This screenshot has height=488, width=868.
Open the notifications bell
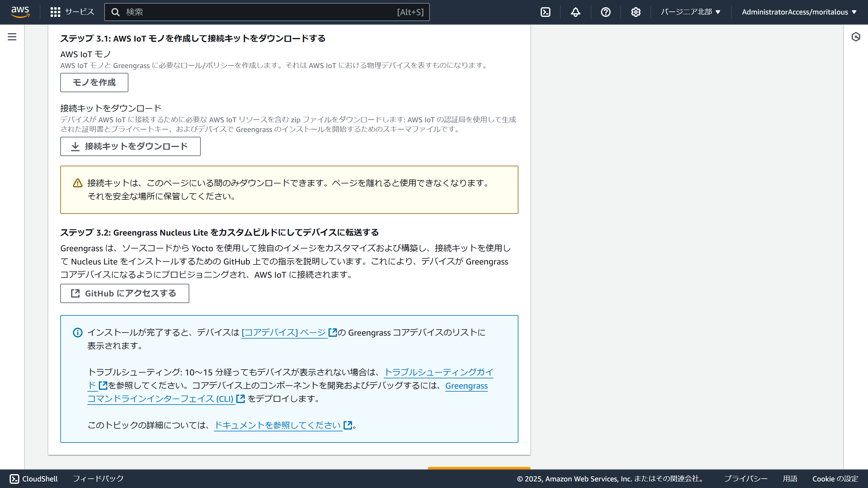click(x=575, y=12)
